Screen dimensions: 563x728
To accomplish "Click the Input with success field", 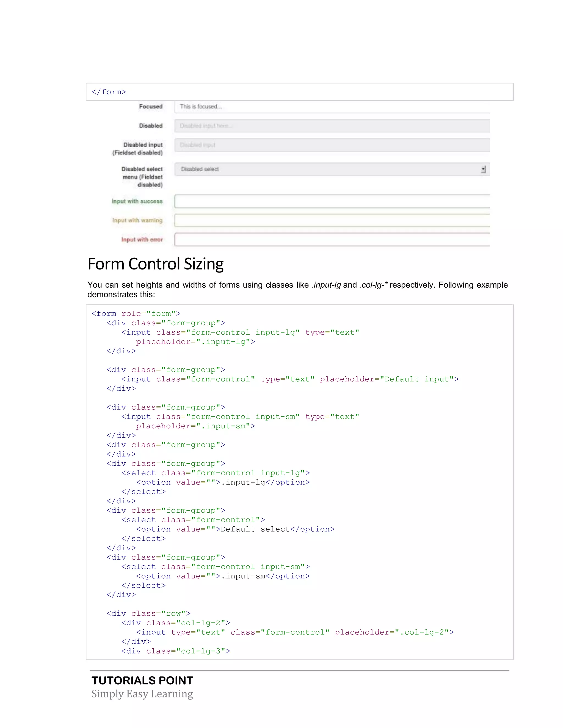I will pyautogui.click(x=332, y=201).
